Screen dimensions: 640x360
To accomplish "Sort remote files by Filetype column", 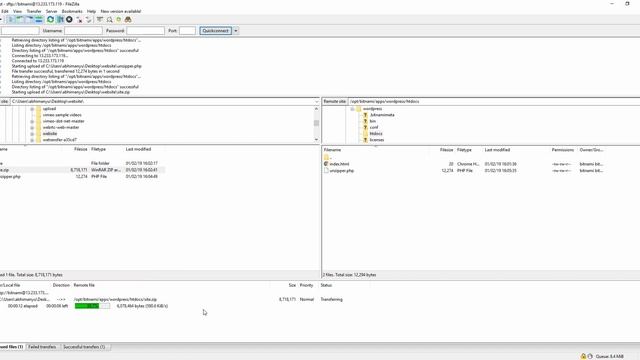I will coord(464,150).
